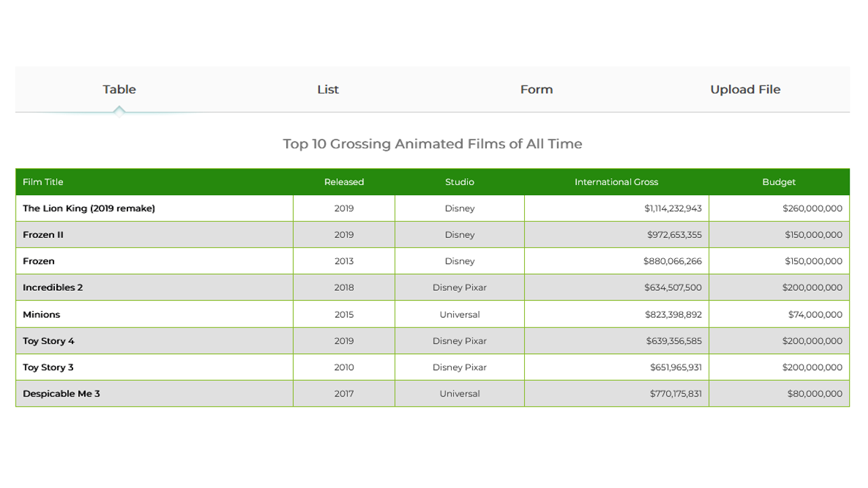868x488 pixels.
Task: Sort by the Film Title column header
Action: [43, 182]
